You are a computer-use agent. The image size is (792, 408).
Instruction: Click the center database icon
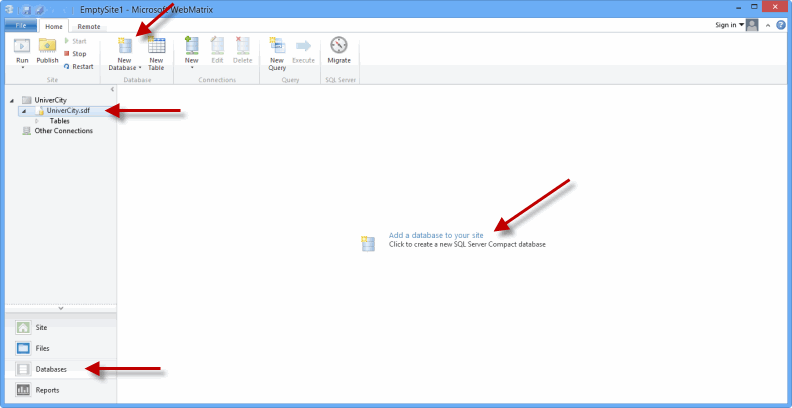tap(368, 244)
